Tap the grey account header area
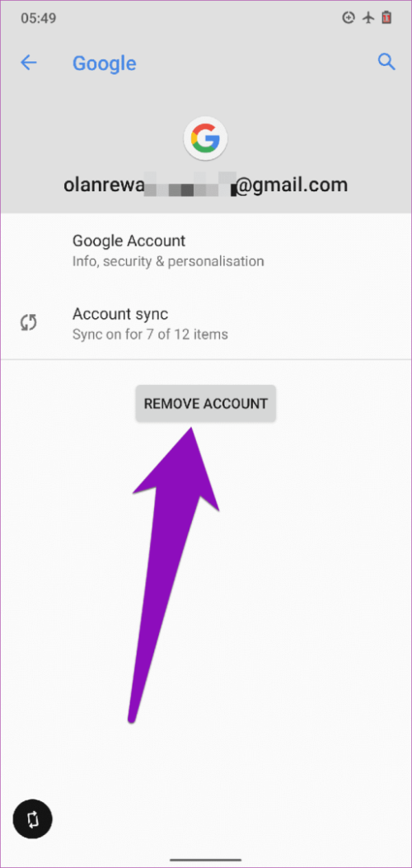This screenshot has width=412, height=868. click(206, 149)
